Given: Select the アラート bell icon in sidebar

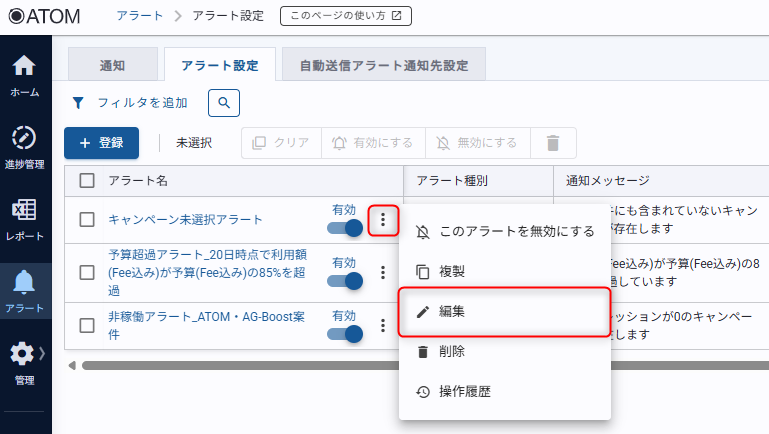Looking at the screenshot, I should pyautogui.click(x=25, y=290).
